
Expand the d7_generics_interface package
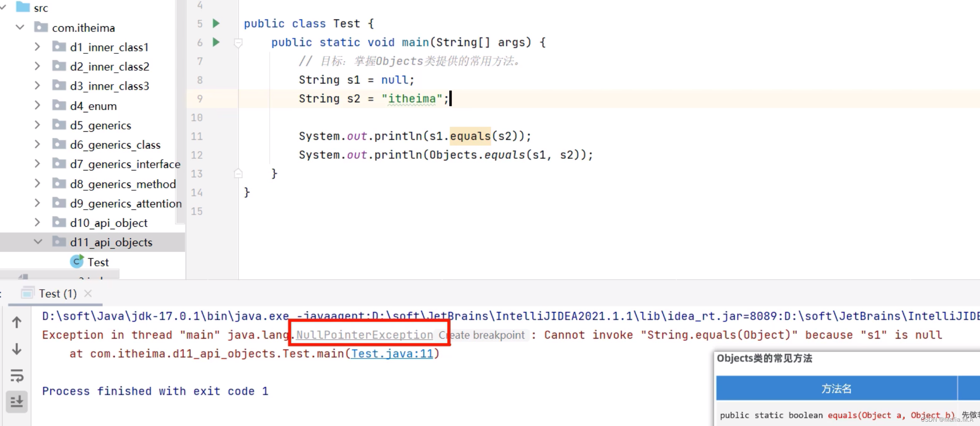click(37, 164)
